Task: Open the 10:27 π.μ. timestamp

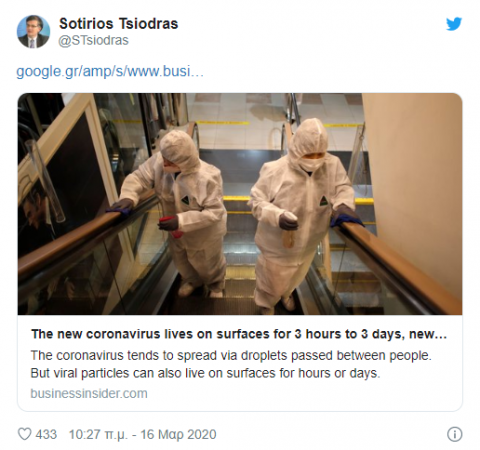Action: 98,435
